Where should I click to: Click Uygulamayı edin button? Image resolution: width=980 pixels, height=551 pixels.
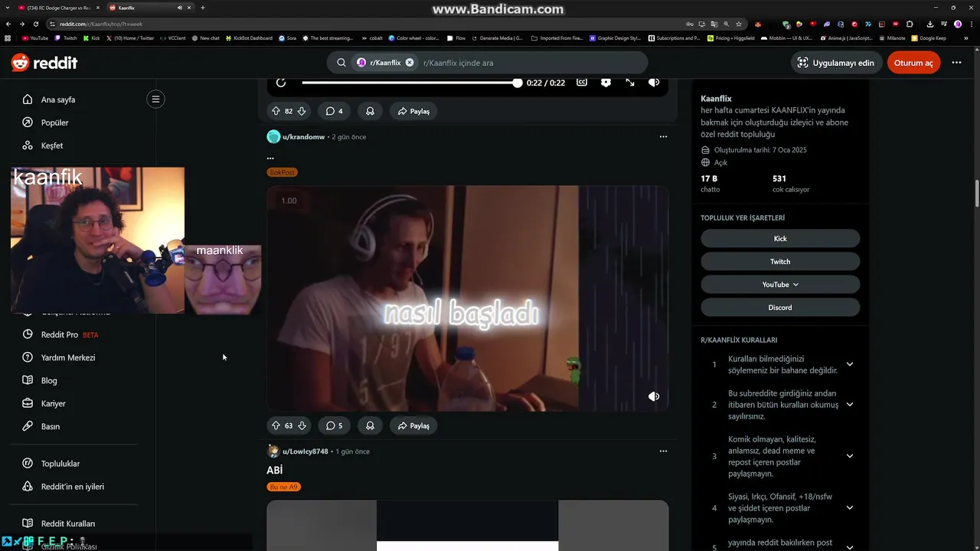[835, 63]
